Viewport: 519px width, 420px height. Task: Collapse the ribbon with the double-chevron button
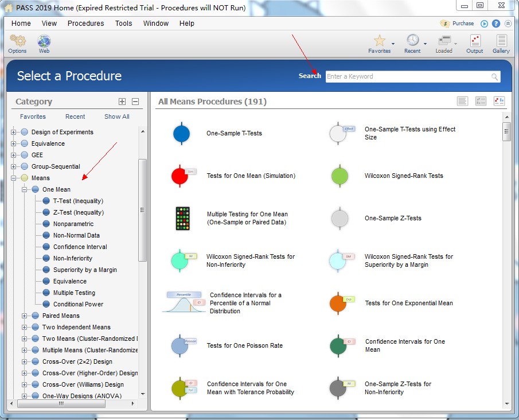click(508, 24)
